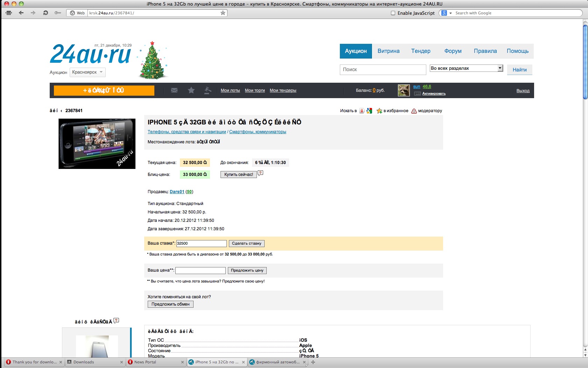Click the Выход logout link
Viewport: 588px width, 368px height.
523,91
